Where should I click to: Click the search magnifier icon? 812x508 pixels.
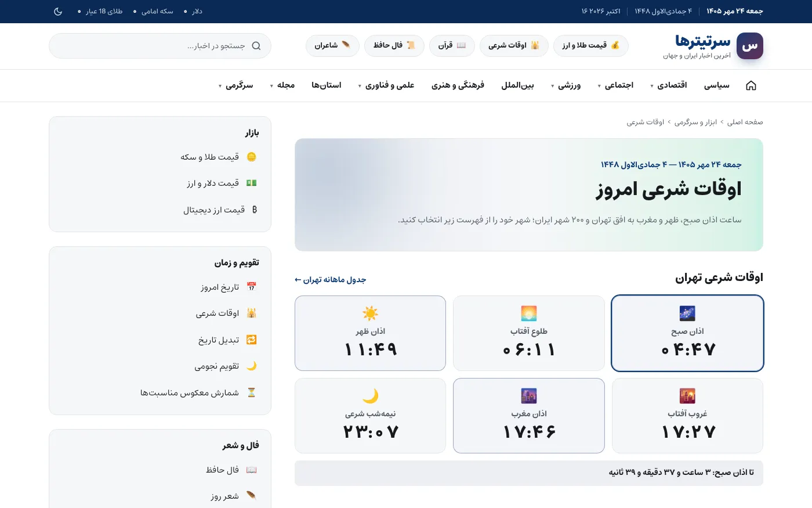pos(256,46)
